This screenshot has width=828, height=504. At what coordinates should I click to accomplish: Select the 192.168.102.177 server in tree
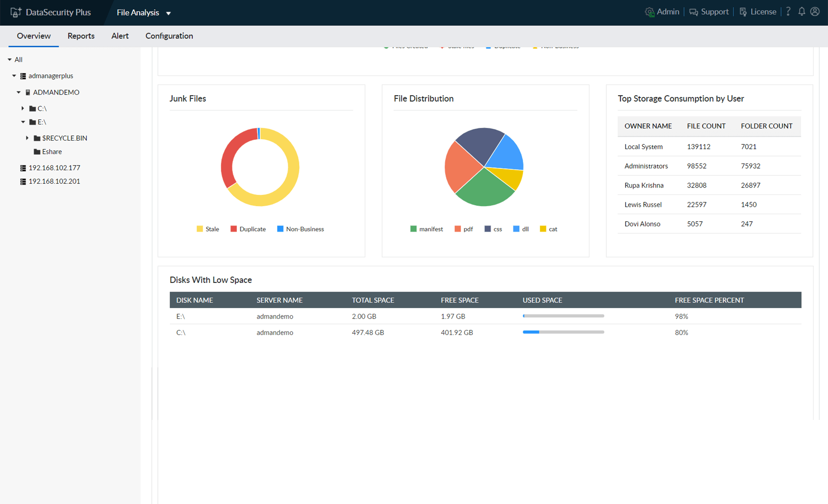point(54,168)
